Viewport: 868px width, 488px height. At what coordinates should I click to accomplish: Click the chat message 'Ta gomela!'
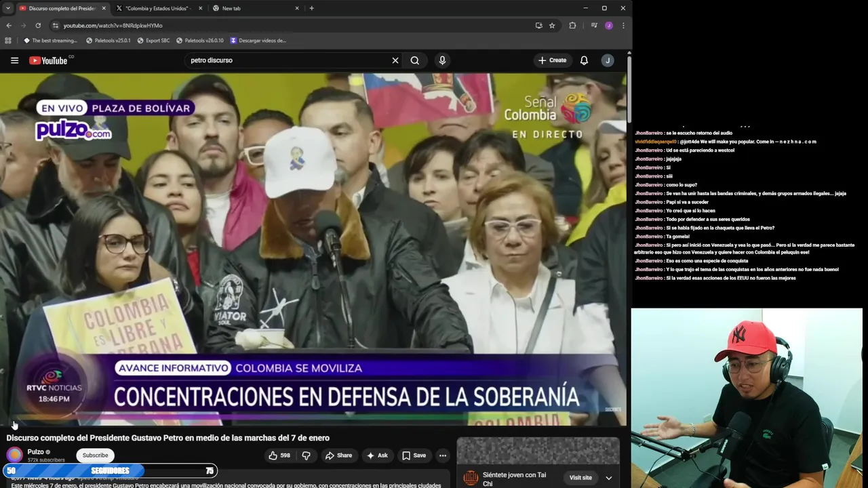click(x=662, y=237)
